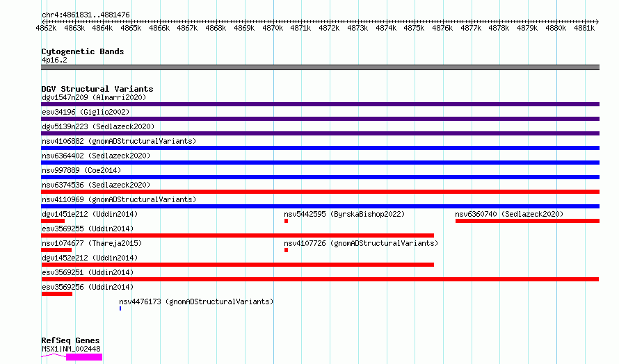Click the red bar under esv3569251

[320, 279]
